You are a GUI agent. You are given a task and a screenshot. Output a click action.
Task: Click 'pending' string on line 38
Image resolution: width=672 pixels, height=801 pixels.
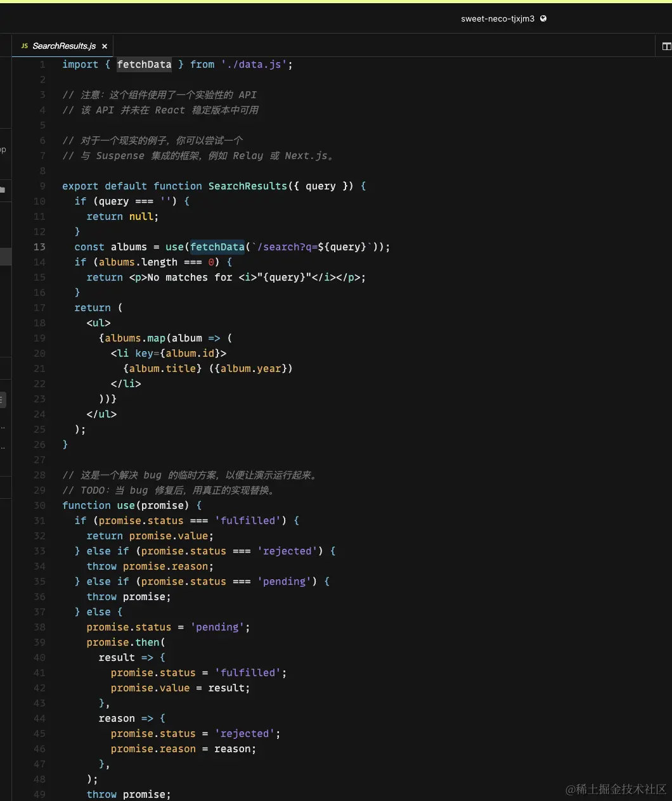217,627
